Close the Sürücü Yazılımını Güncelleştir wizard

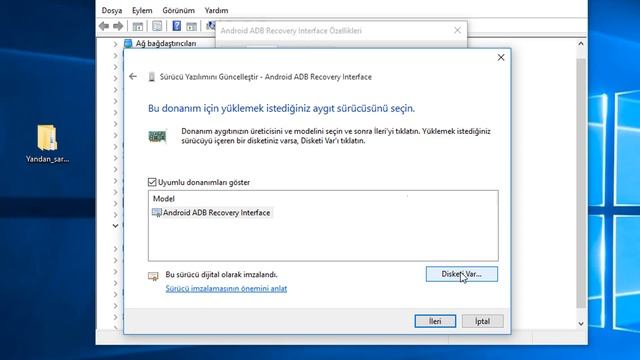pos(501,58)
